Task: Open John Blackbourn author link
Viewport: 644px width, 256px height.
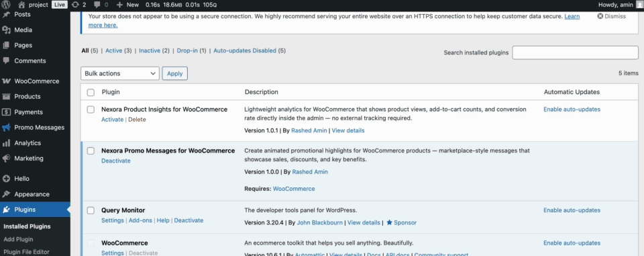Action: [319, 222]
